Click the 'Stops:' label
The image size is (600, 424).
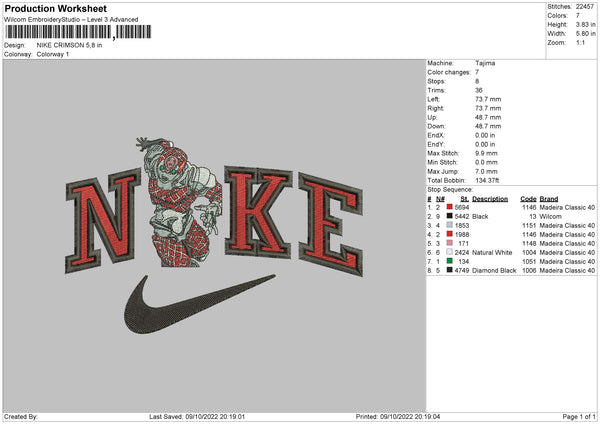(x=437, y=81)
